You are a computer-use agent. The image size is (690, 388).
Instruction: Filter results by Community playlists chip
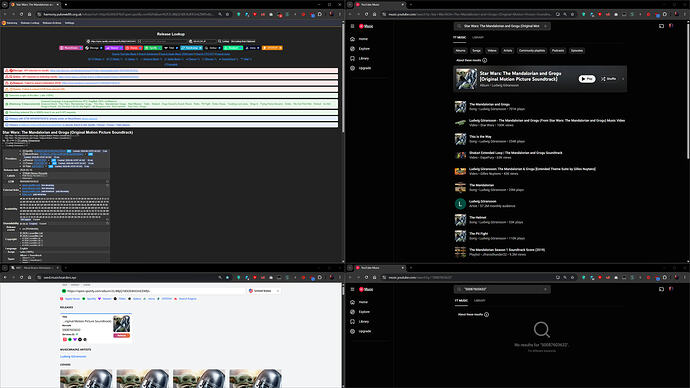[x=532, y=51]
